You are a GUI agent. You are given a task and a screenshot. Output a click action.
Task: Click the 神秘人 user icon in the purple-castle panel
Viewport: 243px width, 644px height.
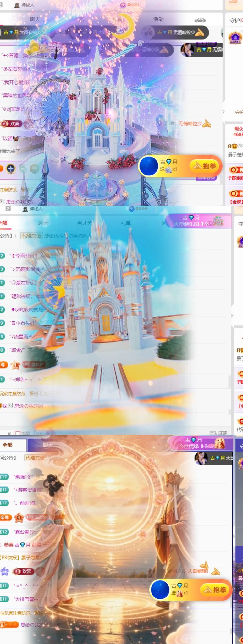point(17,5)
